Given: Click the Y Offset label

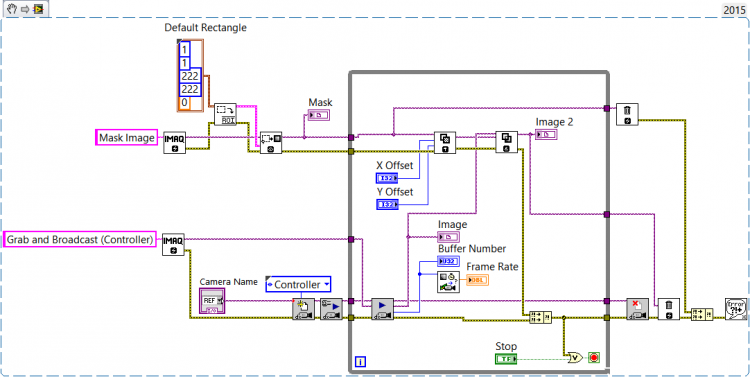Looking at the screenshot, I should click(395, 192).
